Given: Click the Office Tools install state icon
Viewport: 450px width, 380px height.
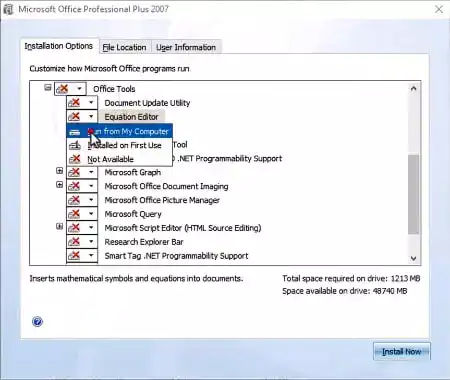Looking at the screenshot, I should pos(63,89).
